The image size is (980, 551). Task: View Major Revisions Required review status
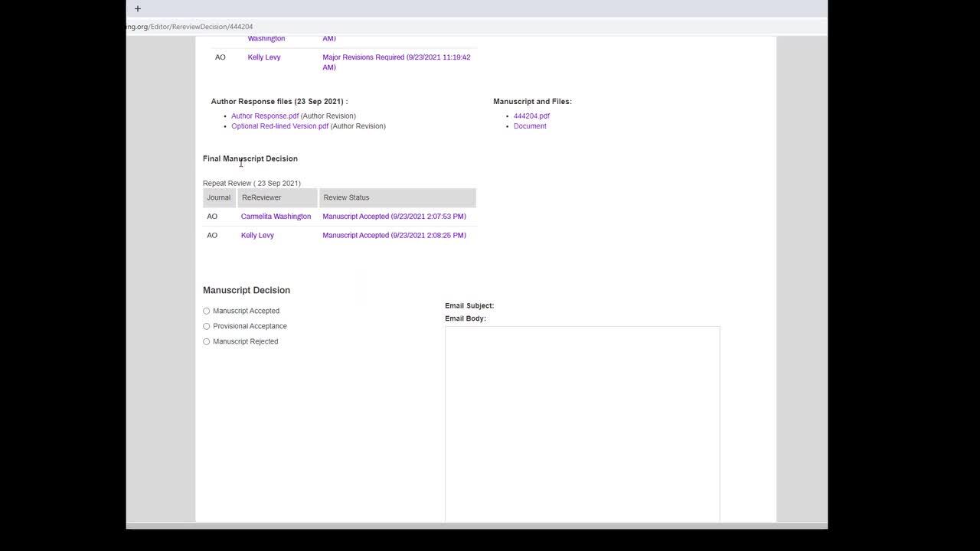397,62
